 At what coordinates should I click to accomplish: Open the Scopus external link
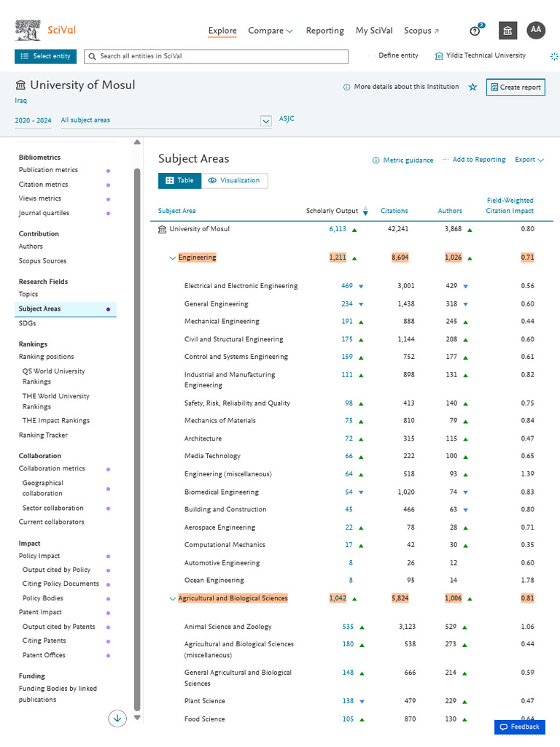[421, 31]
